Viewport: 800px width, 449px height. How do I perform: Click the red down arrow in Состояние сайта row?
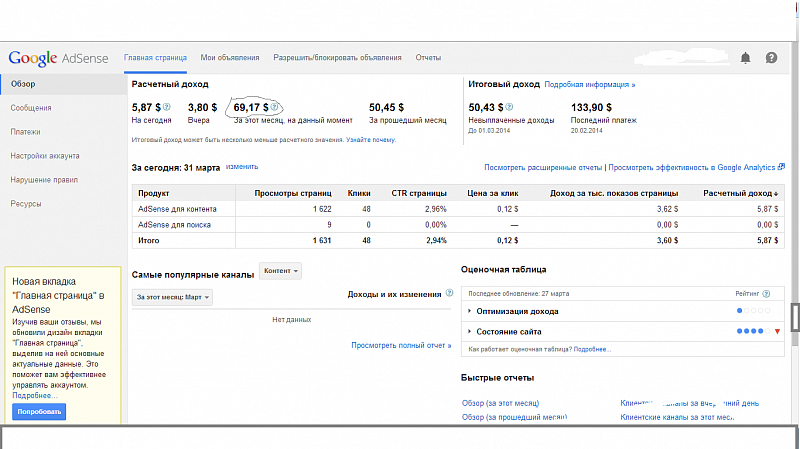coord(778,332)
